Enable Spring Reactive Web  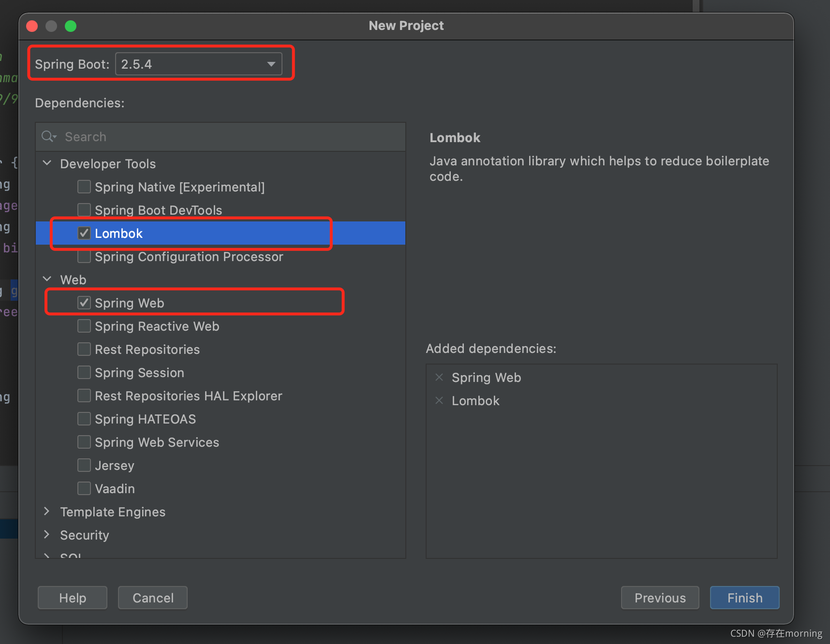84,326
